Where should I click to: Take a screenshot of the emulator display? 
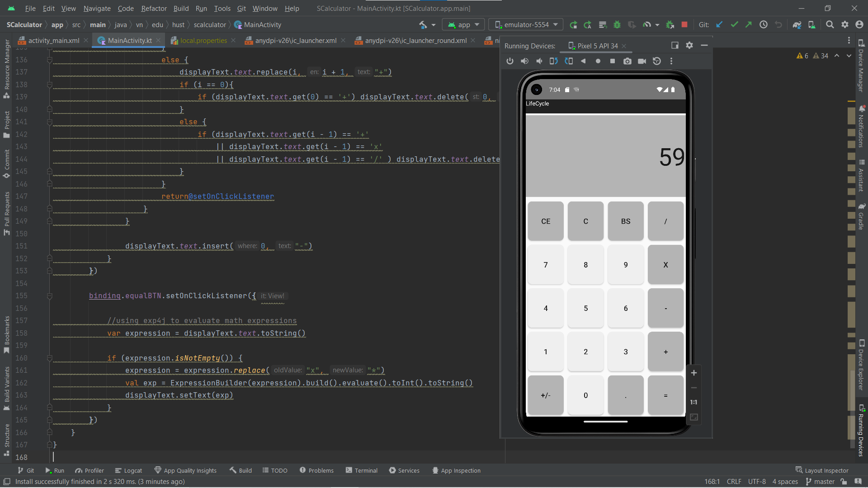627,61
